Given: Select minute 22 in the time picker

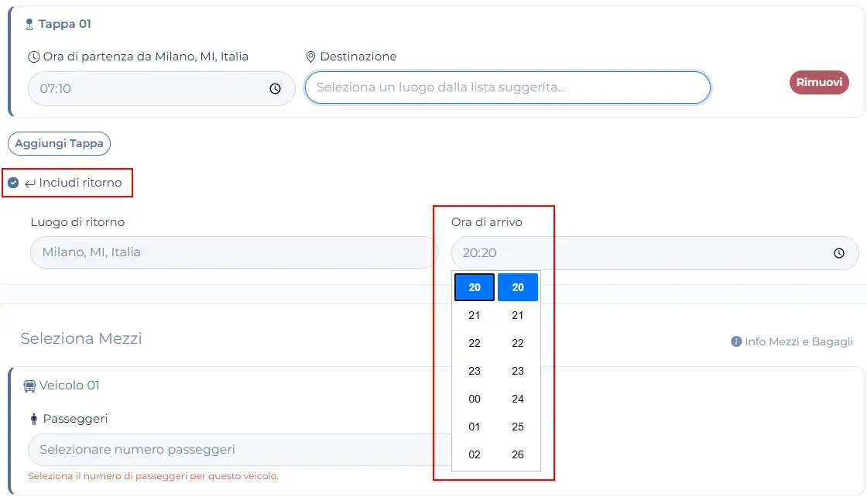Looking at the screenshot, I should click(518, 343).
